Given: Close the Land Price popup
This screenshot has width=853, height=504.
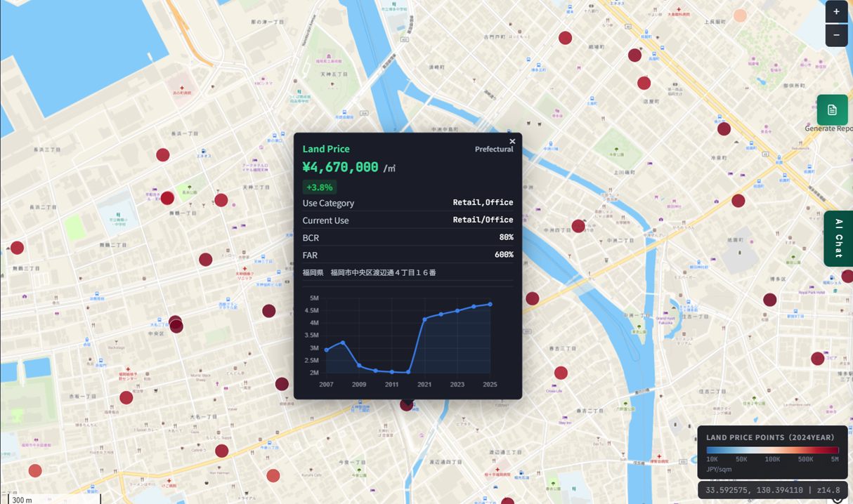Looking at the screenshot, I should click(512, 141).
